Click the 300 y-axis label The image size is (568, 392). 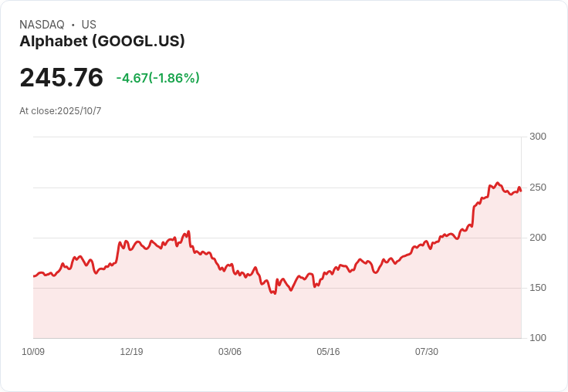click(x=537, y=137)
